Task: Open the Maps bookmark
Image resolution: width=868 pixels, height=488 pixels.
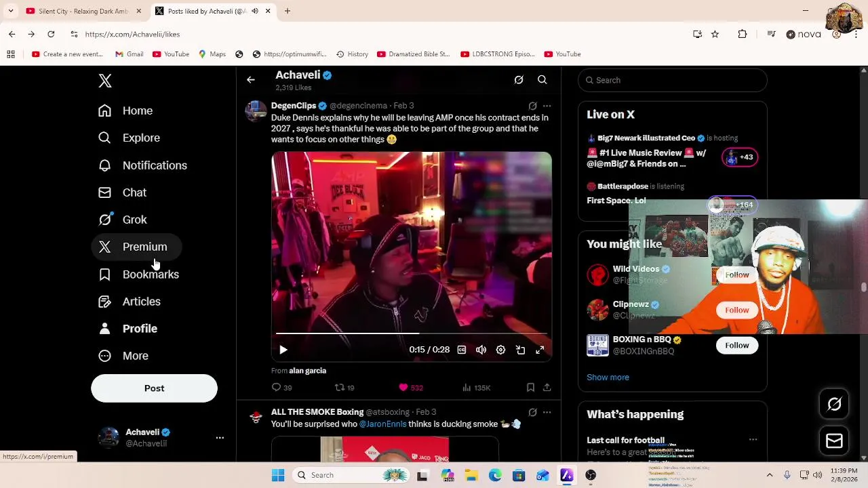Action: click(x=212, y=54)
